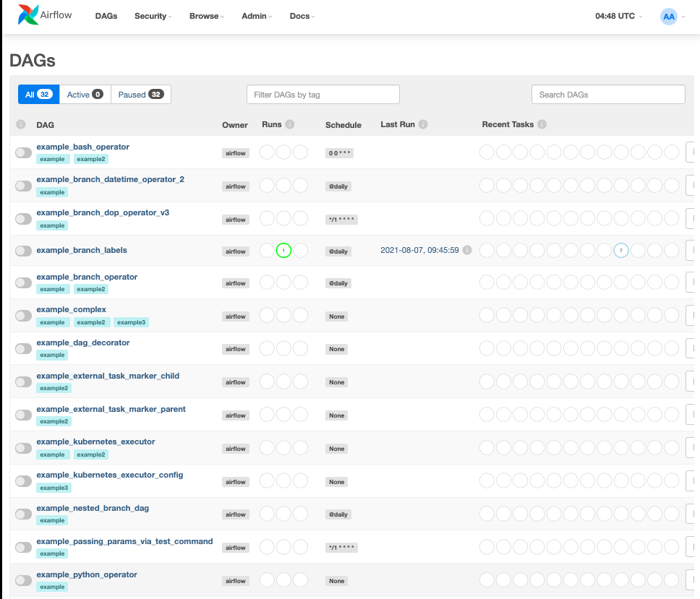The height and width of the screenshot is (599, 700).
Task: Click the Airflow pinwheel logo
Action: point(29,15)
